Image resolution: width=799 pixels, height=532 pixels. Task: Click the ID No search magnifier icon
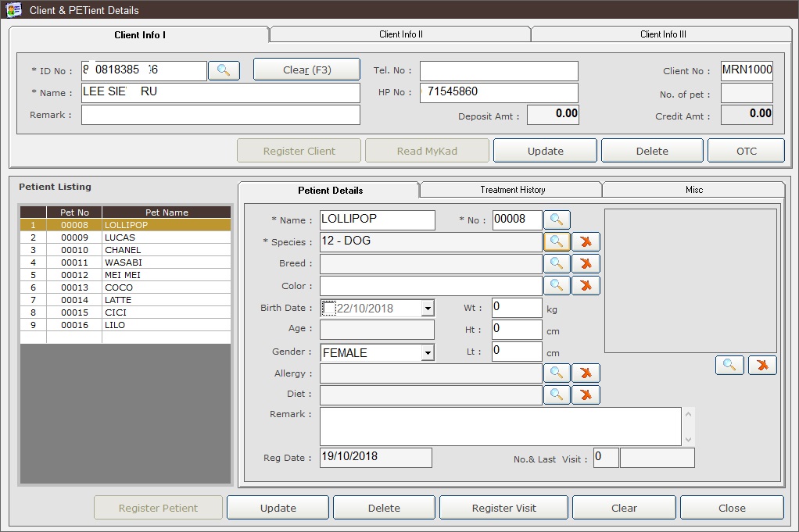[x=224, y=70]
